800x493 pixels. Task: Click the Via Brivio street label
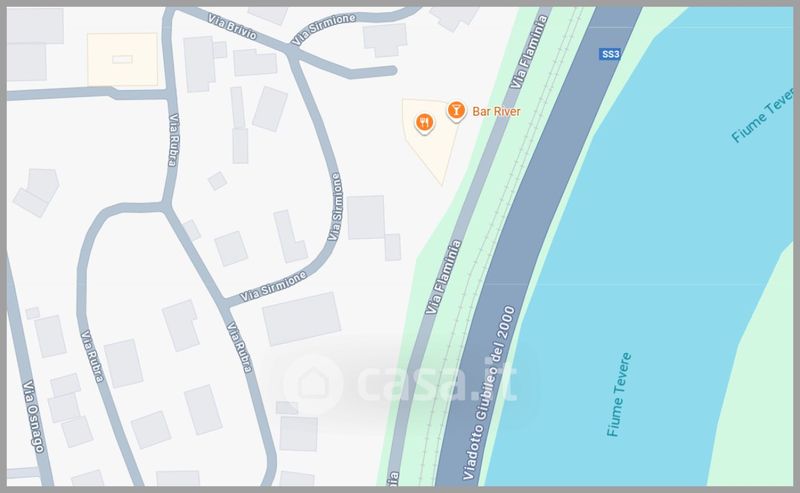pos(232,27)
